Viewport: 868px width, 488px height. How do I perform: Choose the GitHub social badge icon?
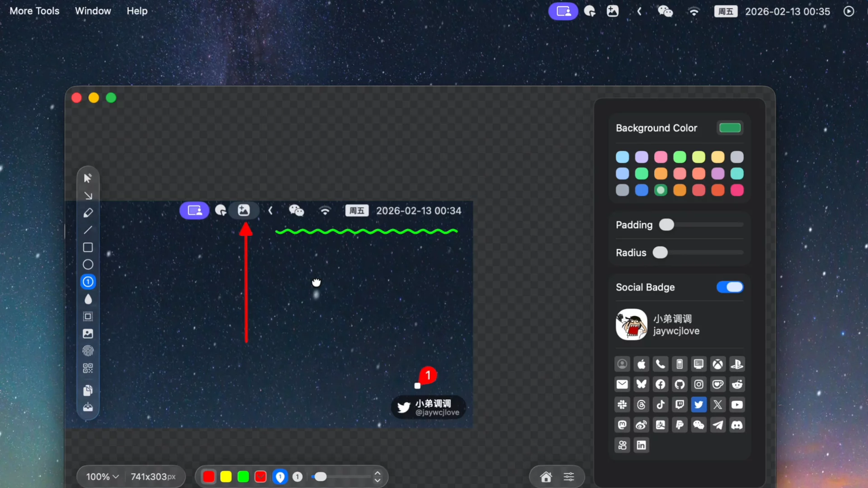(679, 385)
